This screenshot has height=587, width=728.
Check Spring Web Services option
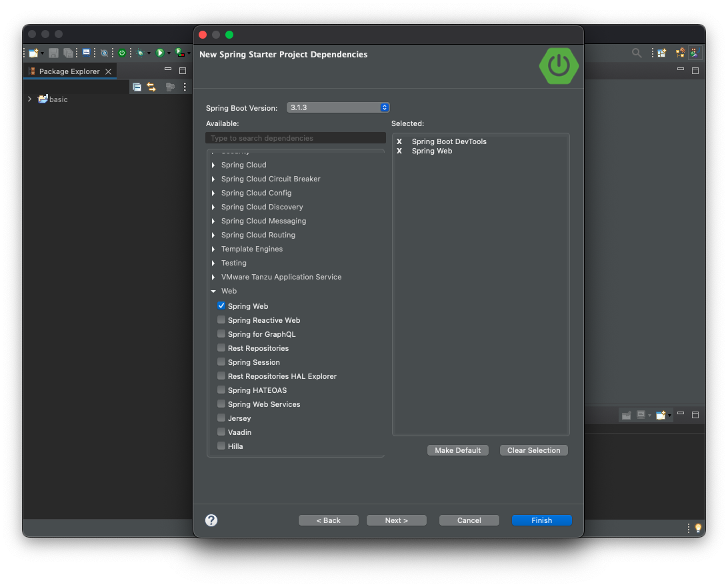coord(221,404)
